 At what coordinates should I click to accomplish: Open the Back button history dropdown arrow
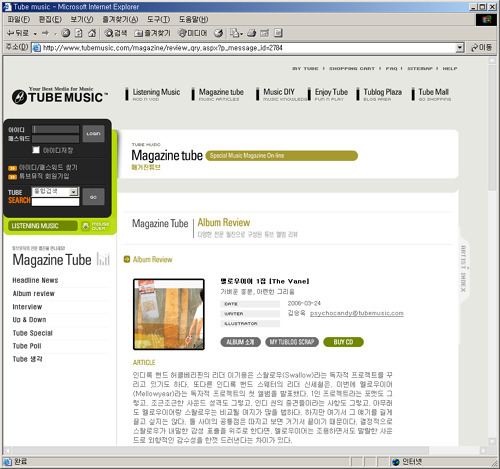[35, 34]
